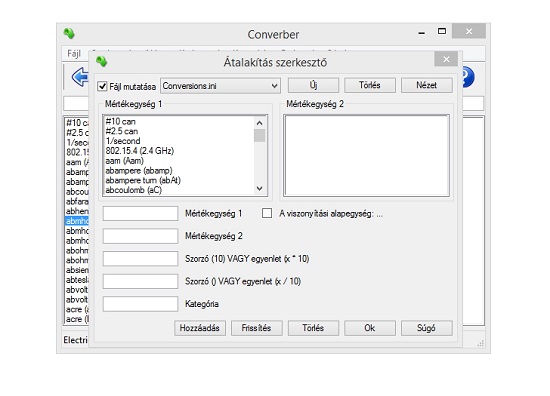Uncheck the Fájl mutatása checkbox
Viewport: 550px width, 396px height.
[102, 86]
